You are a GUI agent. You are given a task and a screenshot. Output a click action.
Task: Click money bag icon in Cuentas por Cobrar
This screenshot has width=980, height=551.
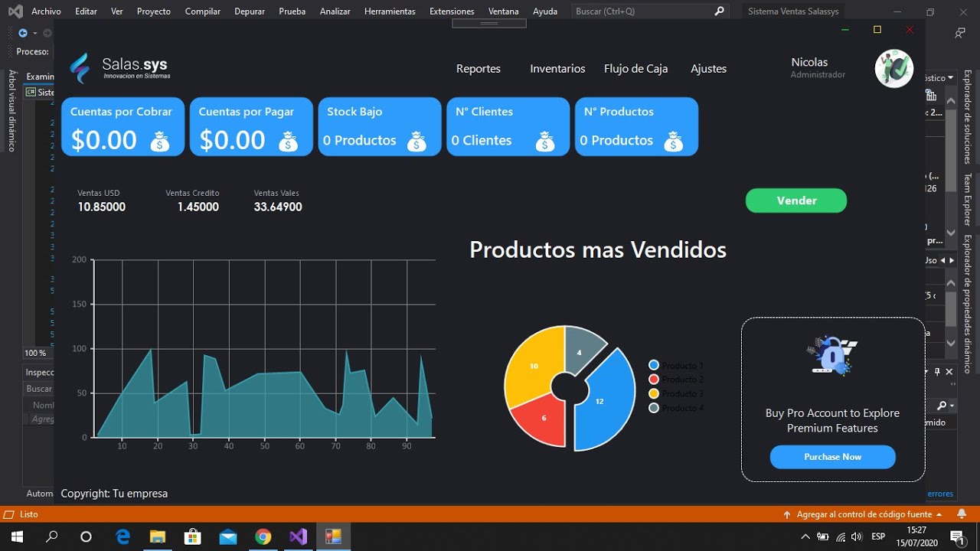[160, 142]
